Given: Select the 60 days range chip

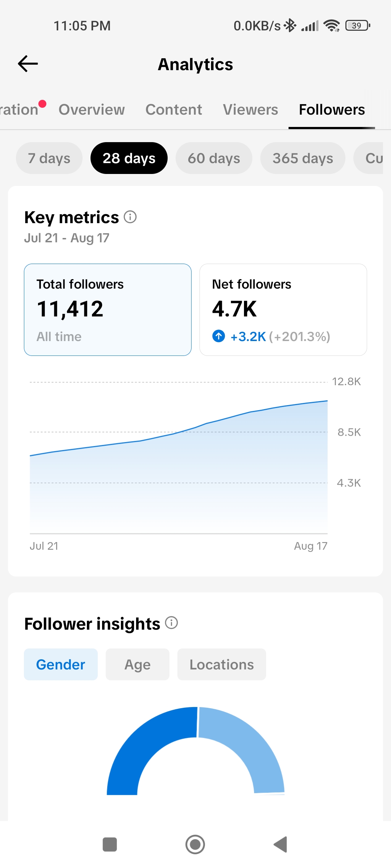Looking at the screenshot, I should point(214,158).
